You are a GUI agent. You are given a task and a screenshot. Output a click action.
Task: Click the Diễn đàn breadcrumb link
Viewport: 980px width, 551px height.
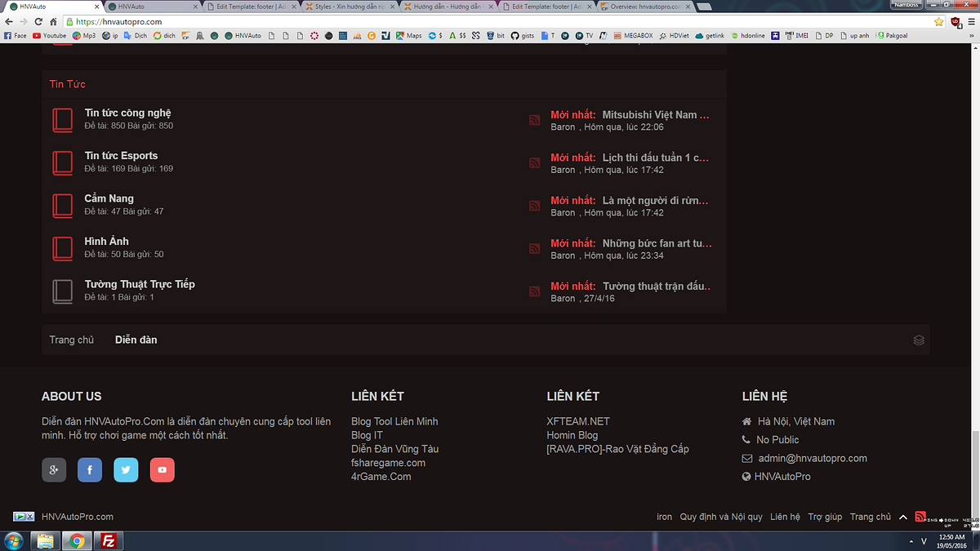pyautogui.click(x=136, y=340)
